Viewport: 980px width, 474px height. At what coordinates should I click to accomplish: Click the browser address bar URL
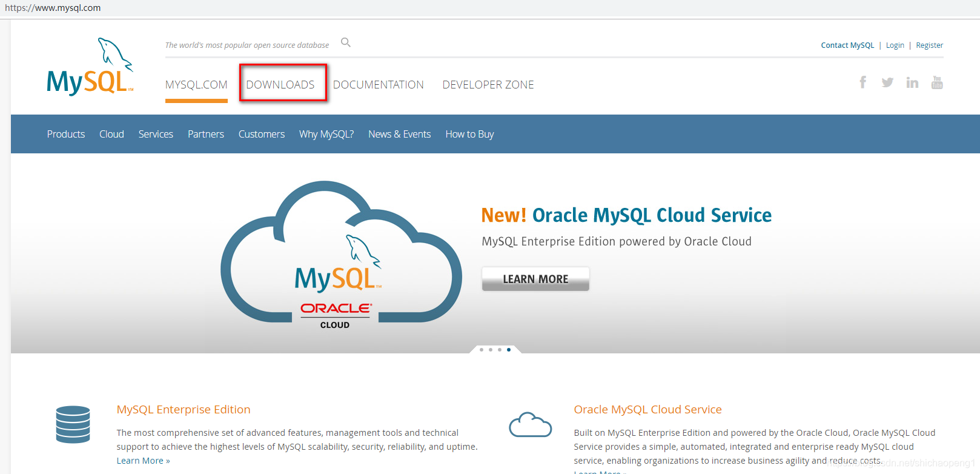[x=53, y=8]
